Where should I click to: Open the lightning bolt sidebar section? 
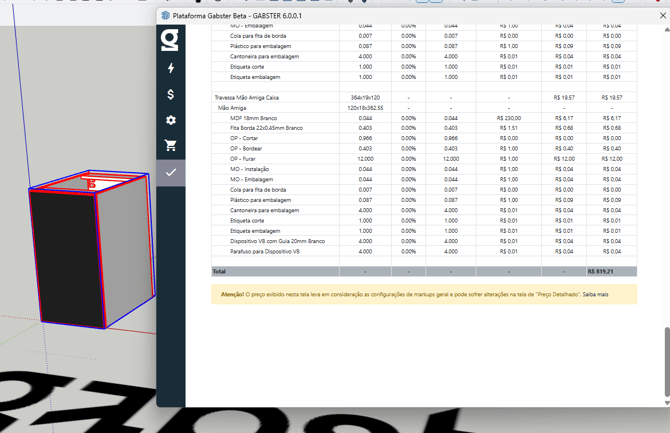(x=171, y=68)
